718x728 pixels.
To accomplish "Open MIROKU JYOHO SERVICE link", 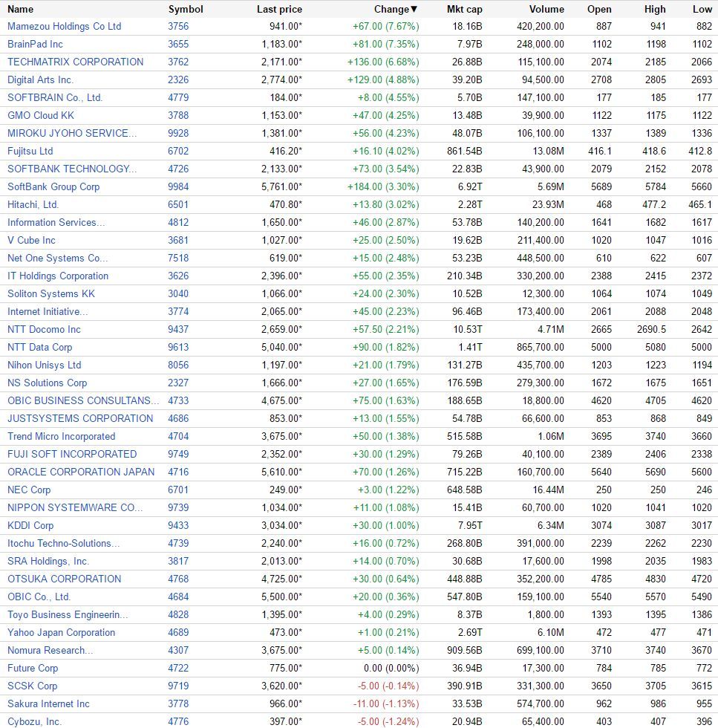I will (x=72, y=133).
